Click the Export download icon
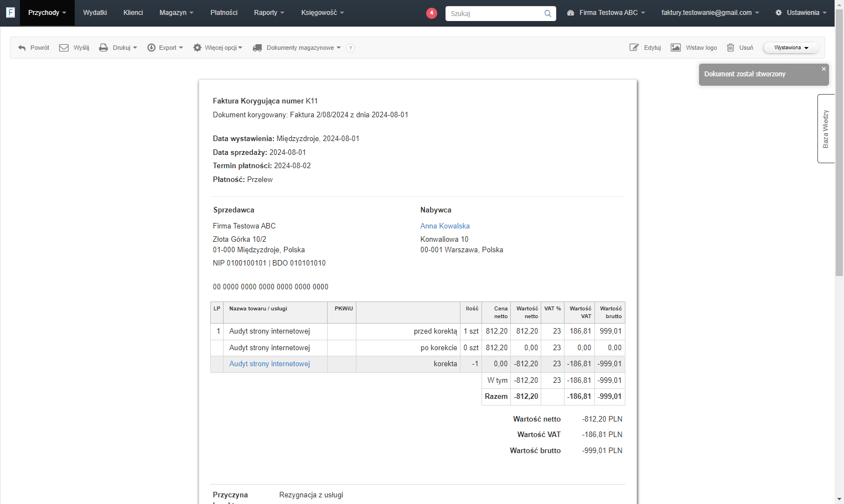Image resolution: width=844 pixels, height=504 pixels. point(151,48)
